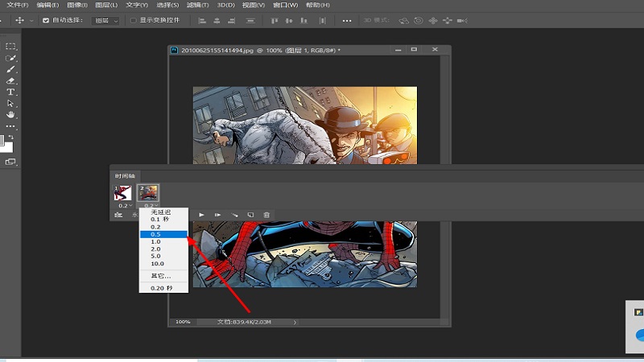The height and width of the screenshot is (362, 644).
Task: Align horizontal centers in the options bar
Action: [x=217, y=21]
